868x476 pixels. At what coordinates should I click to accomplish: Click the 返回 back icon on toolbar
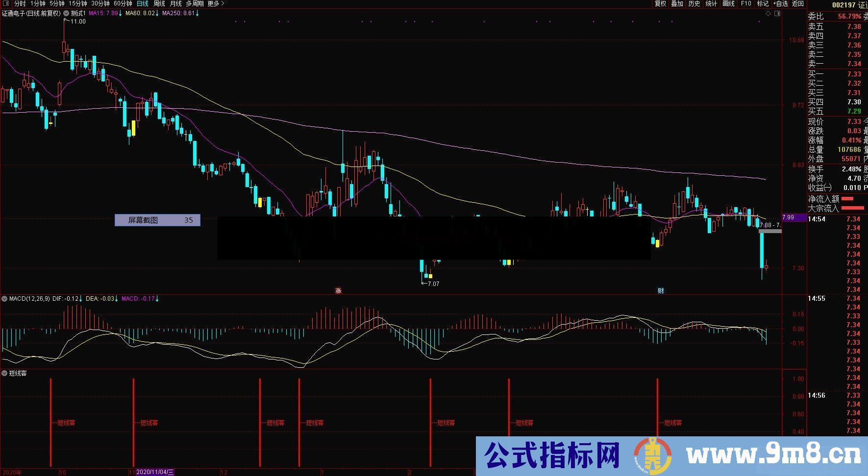coord(797,3)
